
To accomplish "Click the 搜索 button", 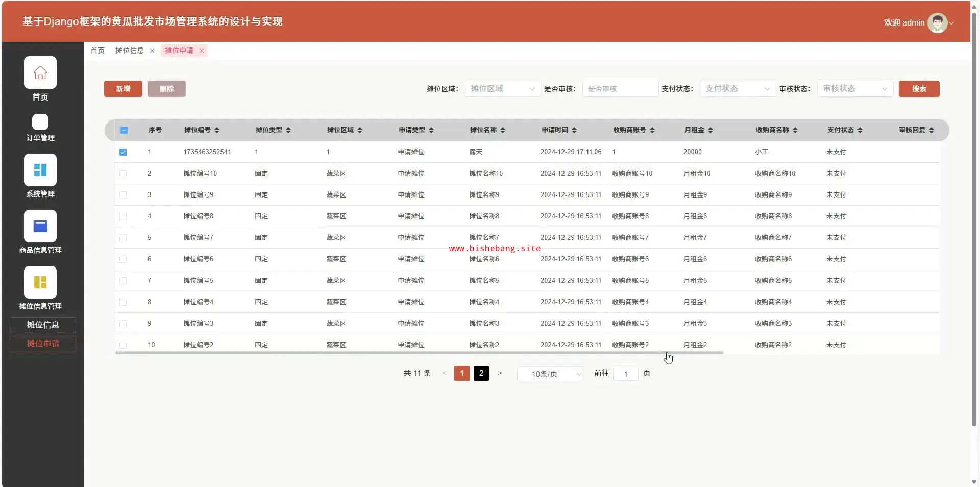I will point(919,89).
